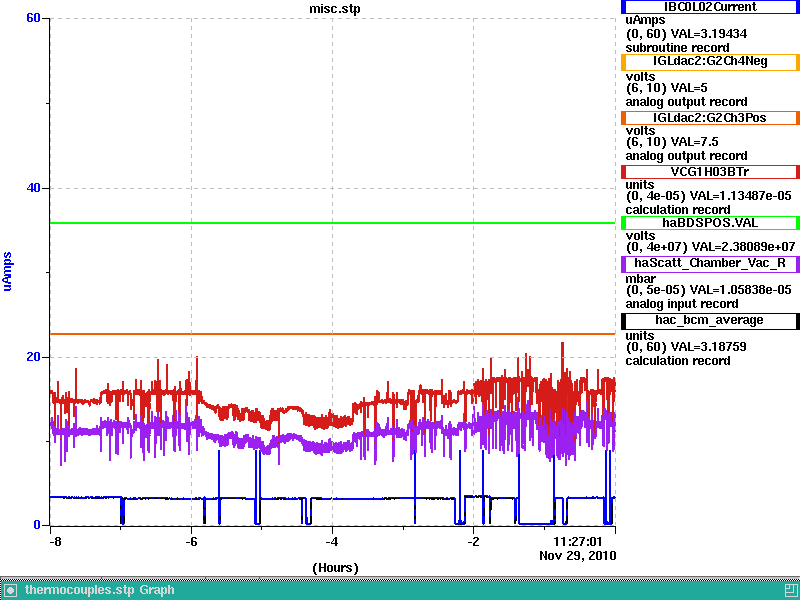Click the 11:27:01 timestamp label
Screen dimensions: 800x600
[x=578, y=541]
